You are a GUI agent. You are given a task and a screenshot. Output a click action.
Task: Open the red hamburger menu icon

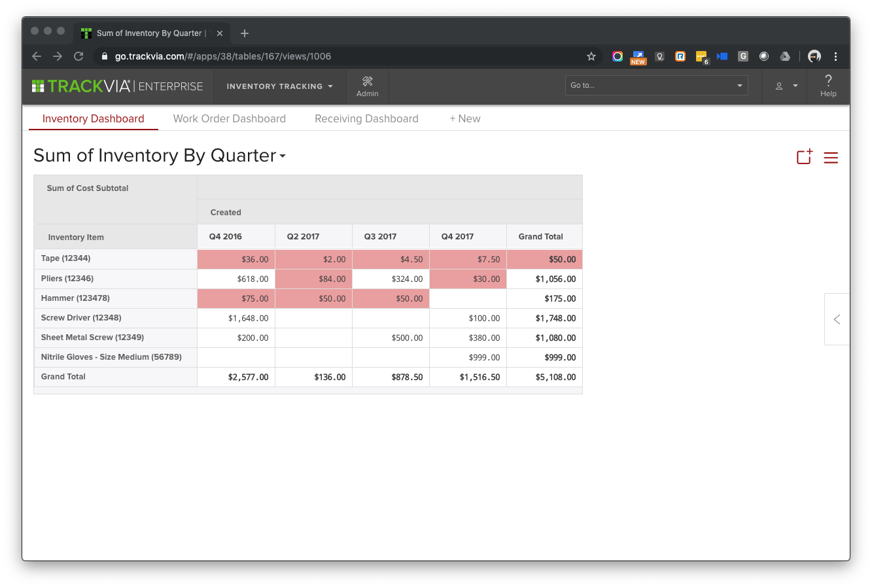[x=831, y=158]
